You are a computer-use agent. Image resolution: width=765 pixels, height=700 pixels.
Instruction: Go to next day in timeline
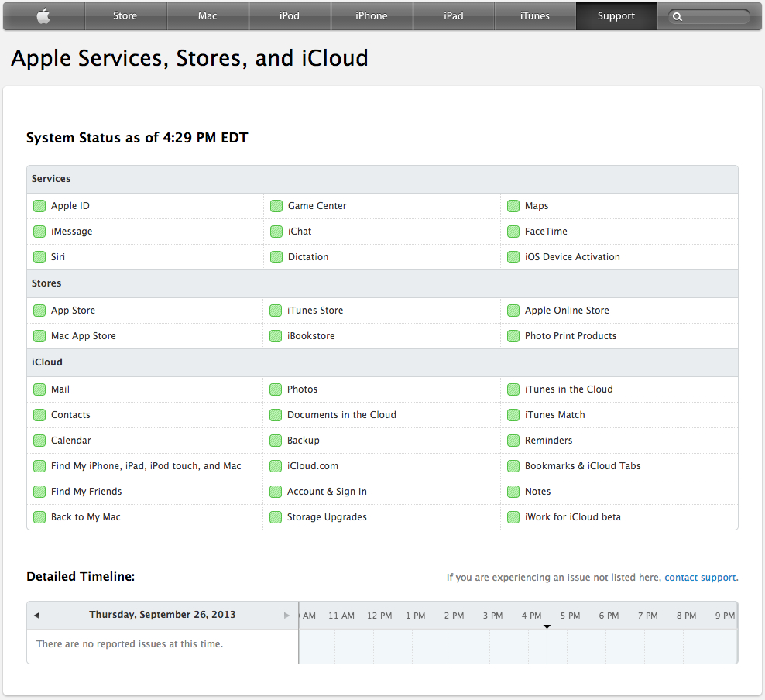click(x=286, y=616)
